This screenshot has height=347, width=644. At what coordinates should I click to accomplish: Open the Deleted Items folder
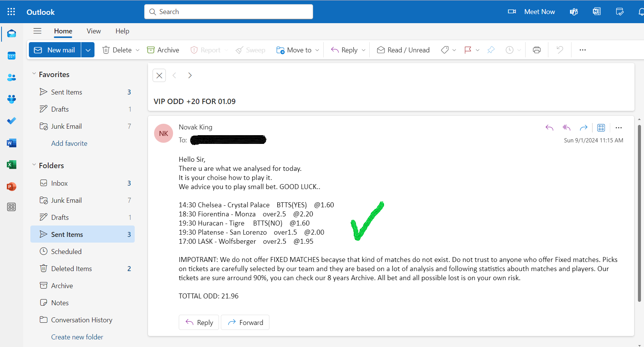(82, 268)
